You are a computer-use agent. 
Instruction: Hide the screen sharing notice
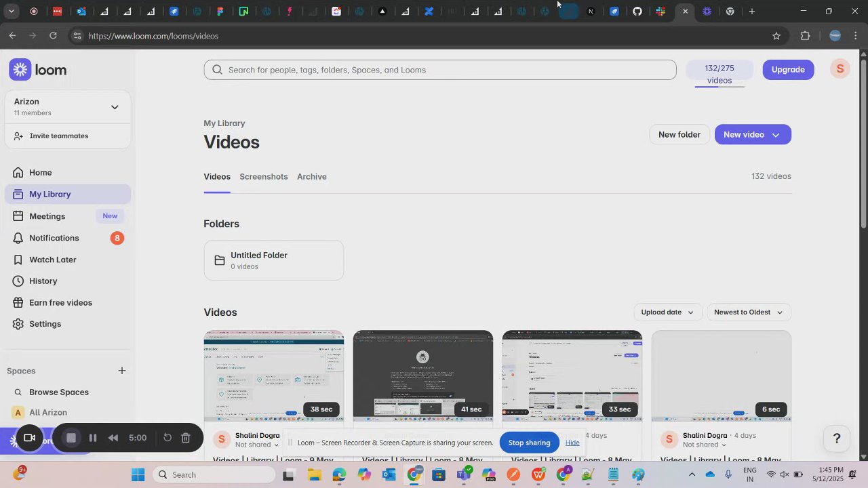(572, 443)
